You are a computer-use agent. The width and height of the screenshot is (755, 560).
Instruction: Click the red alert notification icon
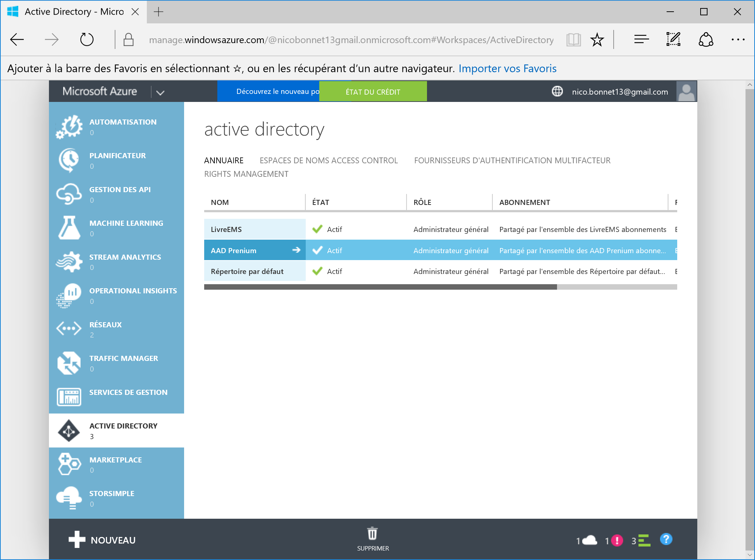617,540
